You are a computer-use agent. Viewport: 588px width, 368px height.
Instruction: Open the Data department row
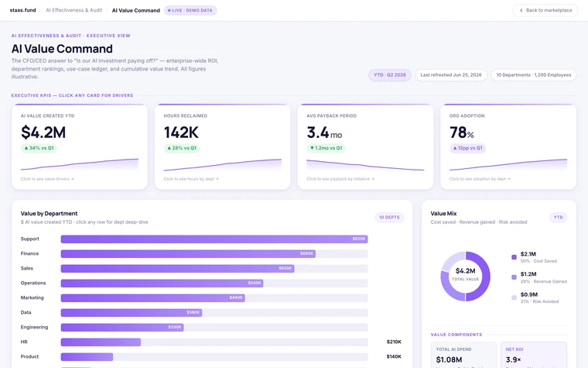click(211, 312)
